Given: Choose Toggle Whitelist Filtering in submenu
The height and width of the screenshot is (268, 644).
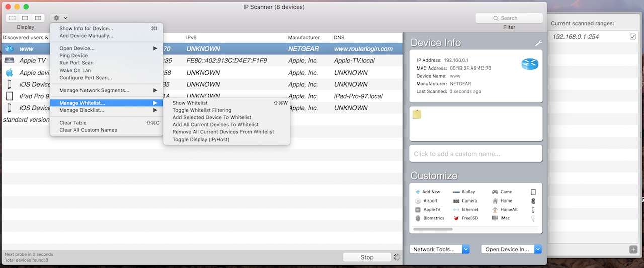Looking at the screenshot, I should tap(226, 110).
